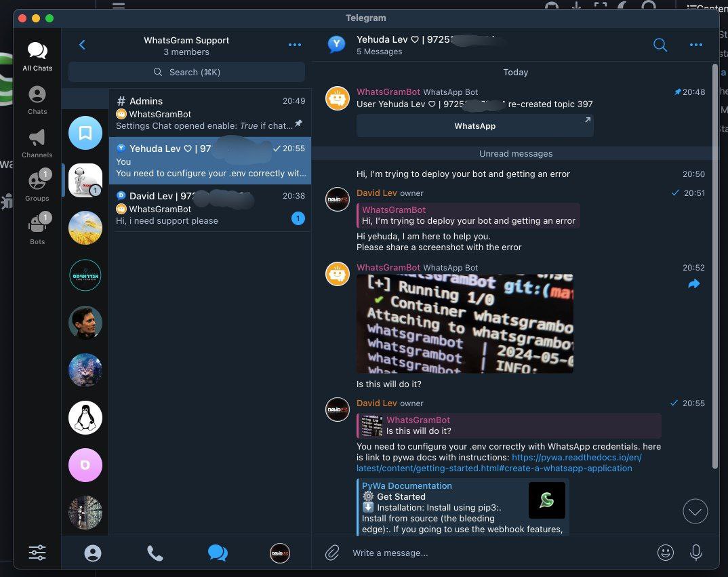Open chat with man portrait avatar
Screen dimensions: 728x577
tap(85, 323)
